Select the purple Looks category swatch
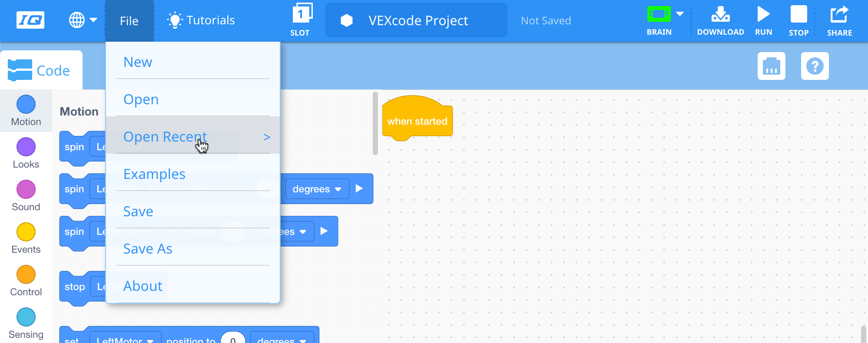 click(x=26, y=147)
